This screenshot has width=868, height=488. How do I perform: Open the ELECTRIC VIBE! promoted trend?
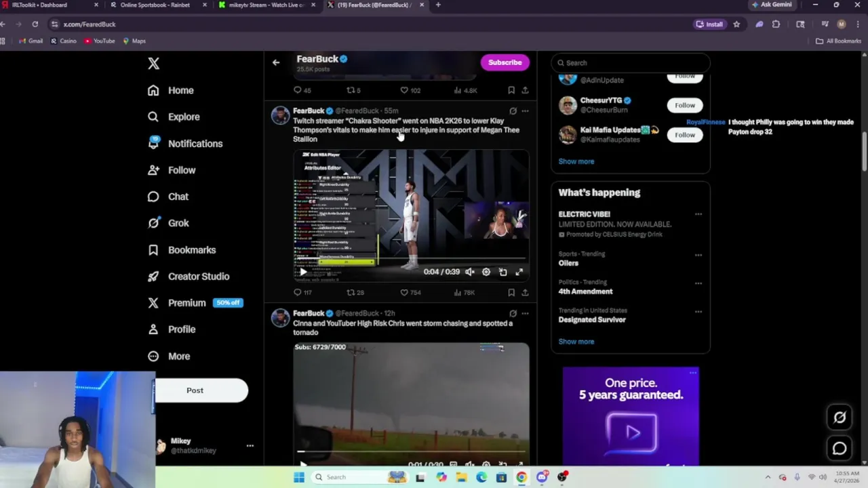[x=585, y=214]
